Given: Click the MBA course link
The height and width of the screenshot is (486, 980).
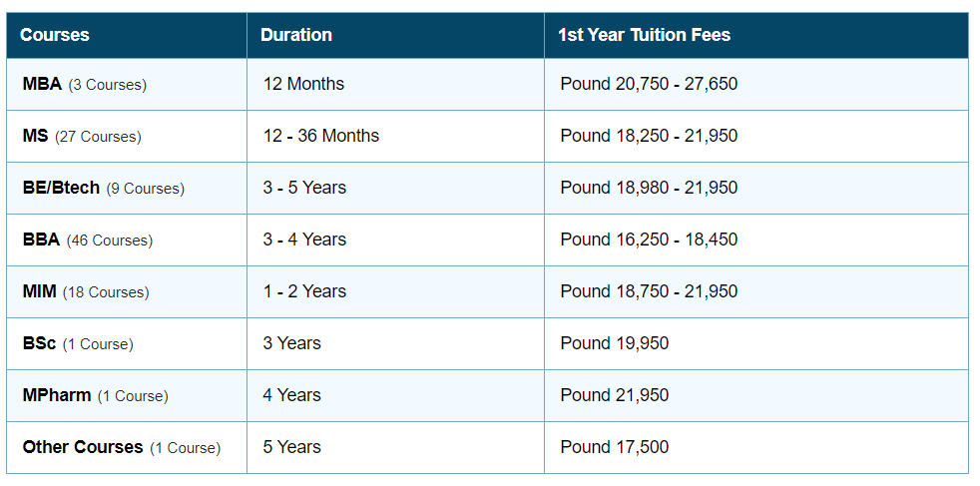Looking at the screenshot, I should (42, 84).
